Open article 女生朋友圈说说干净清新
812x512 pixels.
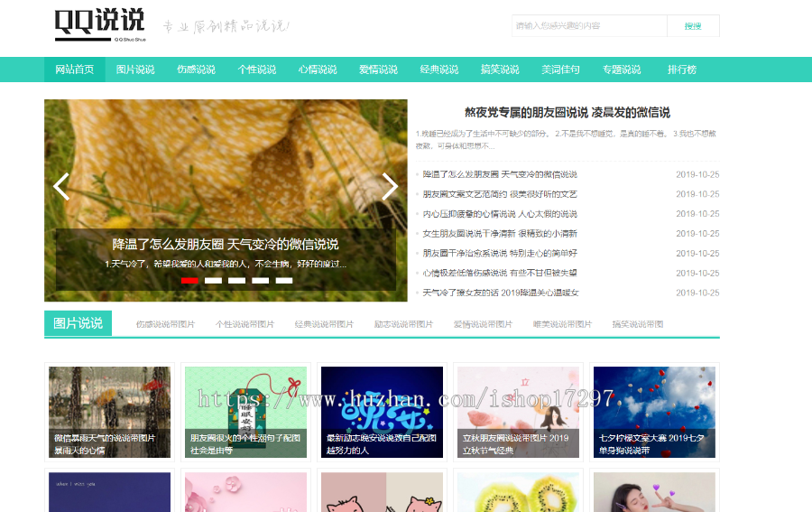[x=500, y=234]
